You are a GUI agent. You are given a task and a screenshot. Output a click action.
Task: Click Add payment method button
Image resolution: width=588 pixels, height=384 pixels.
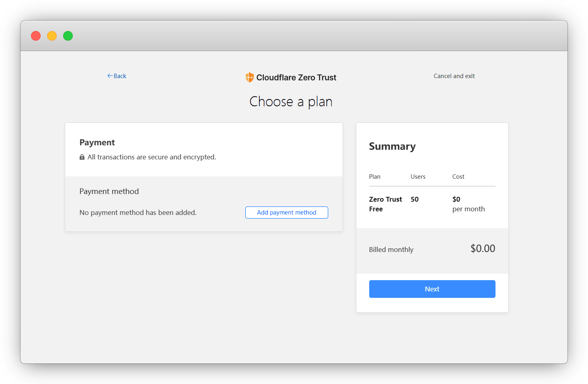pos(287,213)
